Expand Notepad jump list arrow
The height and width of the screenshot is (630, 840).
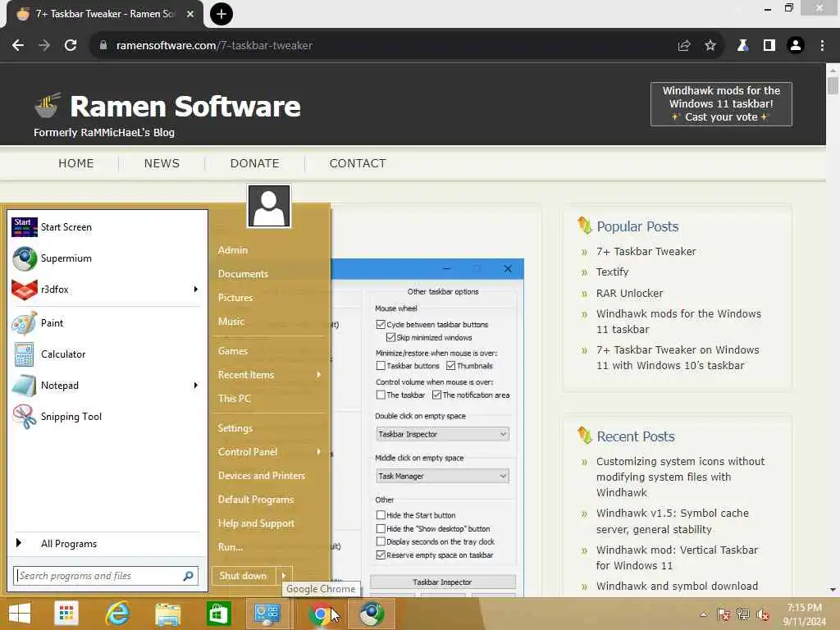pyautogui.click(x=196, y=386)
